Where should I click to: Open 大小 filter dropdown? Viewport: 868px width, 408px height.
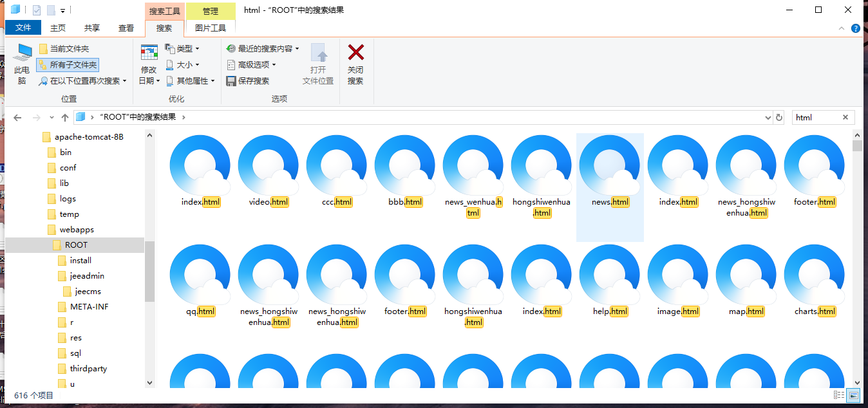coord(182,64)
